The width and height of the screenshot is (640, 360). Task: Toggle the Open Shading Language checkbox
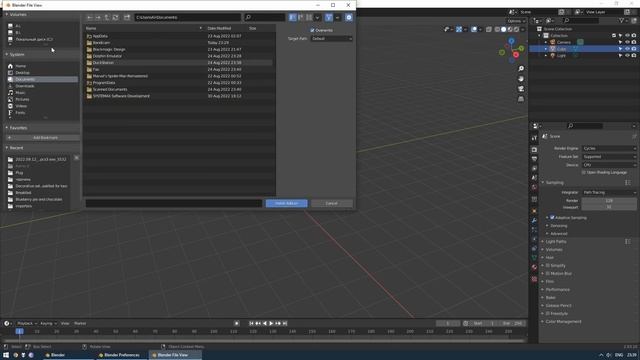584,173
